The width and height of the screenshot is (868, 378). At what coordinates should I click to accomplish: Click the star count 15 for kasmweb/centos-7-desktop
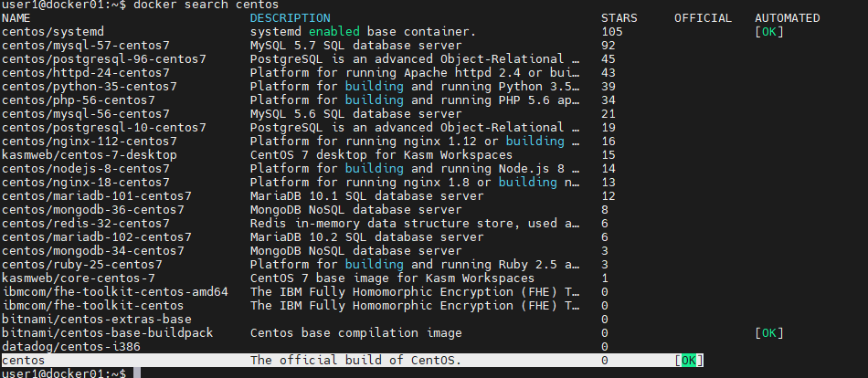coord(609,155)
